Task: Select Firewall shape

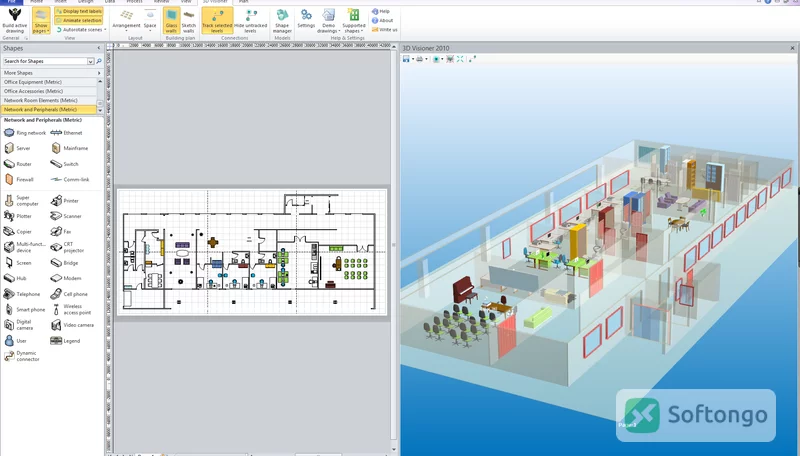Action: (x=19, y=180)
